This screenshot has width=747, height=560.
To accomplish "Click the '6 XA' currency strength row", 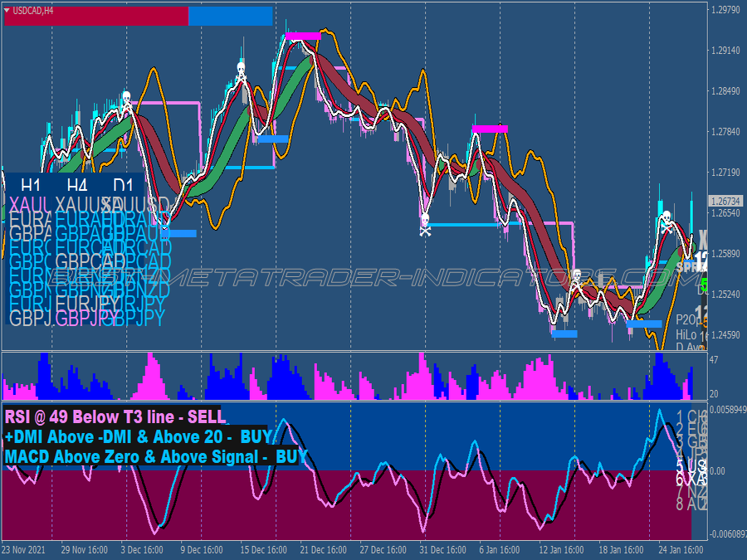I will 691,479.
